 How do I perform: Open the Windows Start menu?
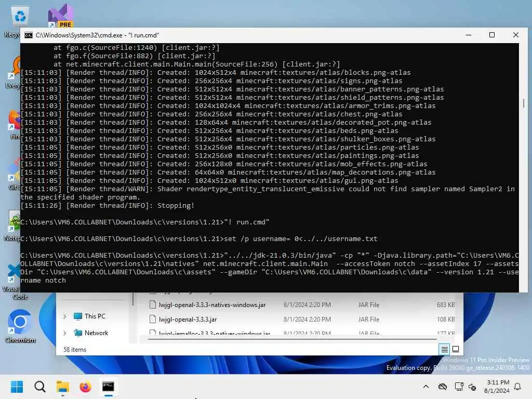click(x=17, y=387)
